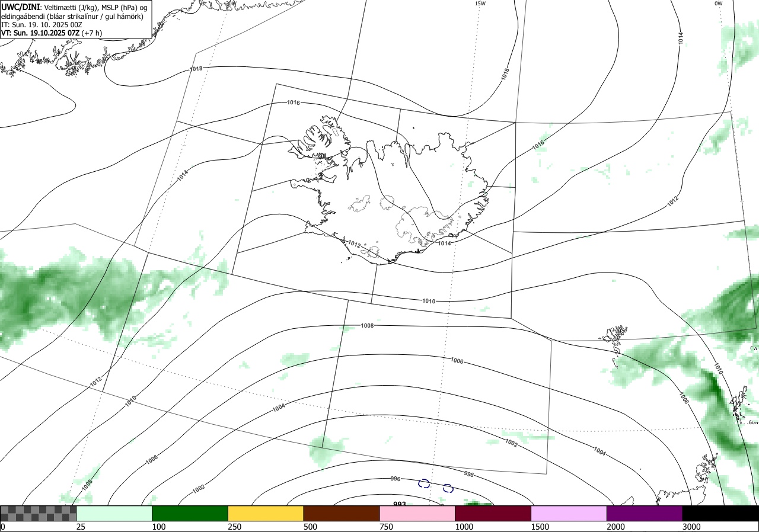
Task: Choose the lavender 1500–2000 legend swatch
Action: pos(569,513)
